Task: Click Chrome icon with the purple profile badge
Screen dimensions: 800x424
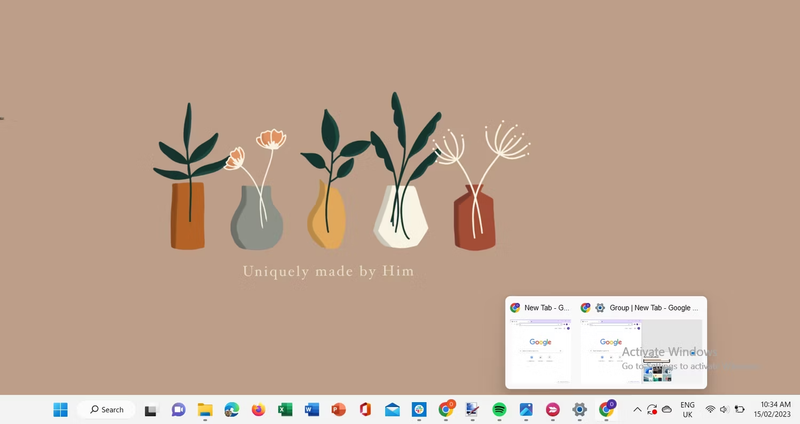Action: [x=607, y=409]
